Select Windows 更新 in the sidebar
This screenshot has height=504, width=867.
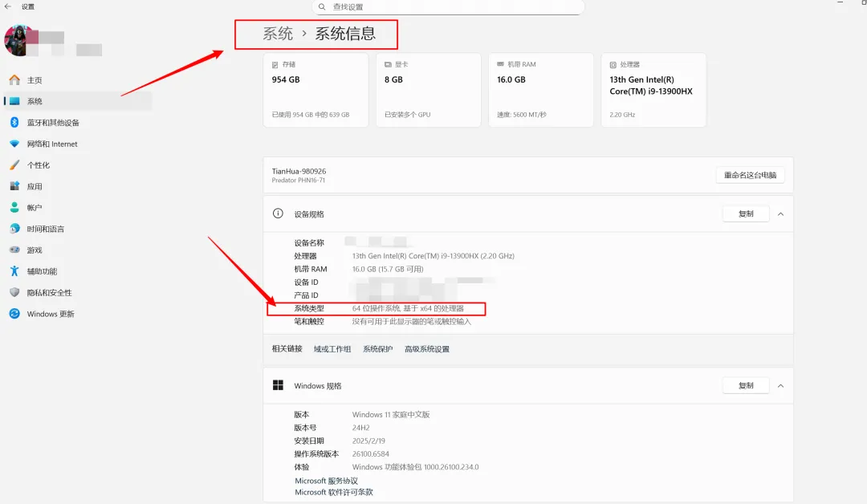click(77, 313)
